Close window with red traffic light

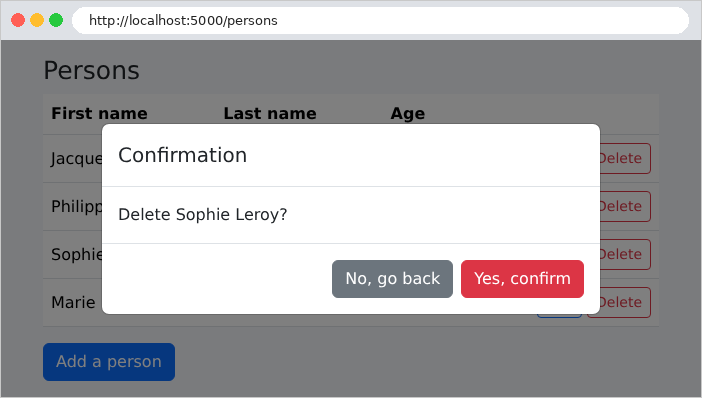pos(18,20)
